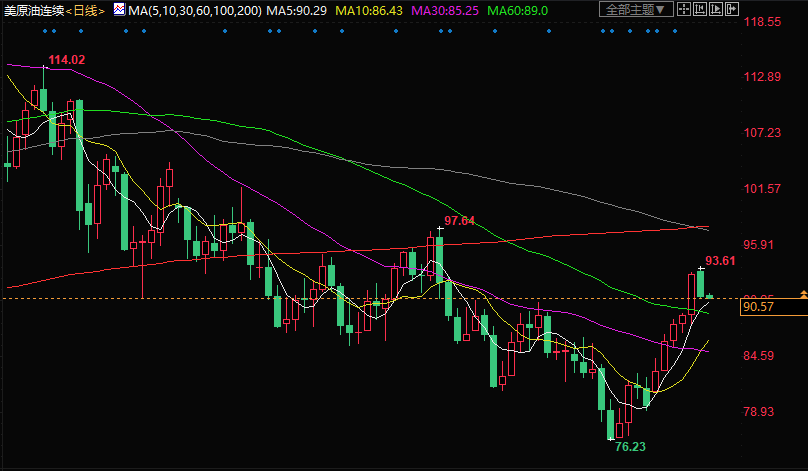Viewport: 808px width, 471px height.
Task: Click the 美原油连续 contract name
Action: click(x=34, y=10)
